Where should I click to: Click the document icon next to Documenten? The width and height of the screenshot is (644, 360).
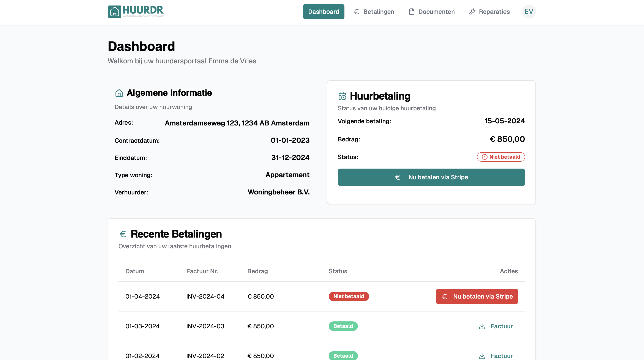412,11
